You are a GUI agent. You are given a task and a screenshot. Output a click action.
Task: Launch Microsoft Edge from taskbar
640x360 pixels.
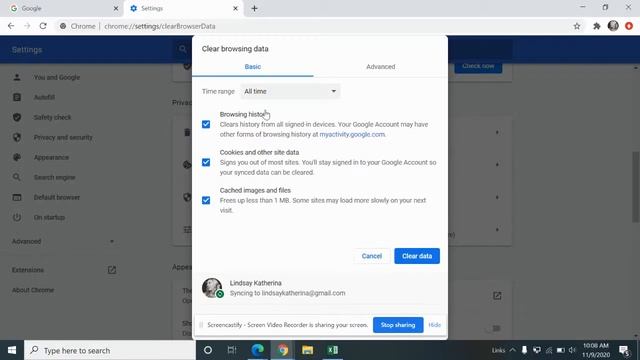pos(258,350)
